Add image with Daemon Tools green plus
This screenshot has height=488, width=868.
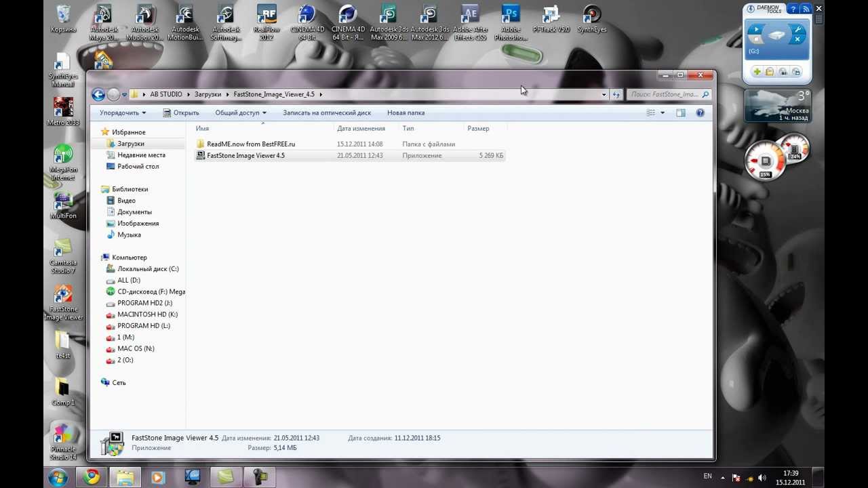757,72
